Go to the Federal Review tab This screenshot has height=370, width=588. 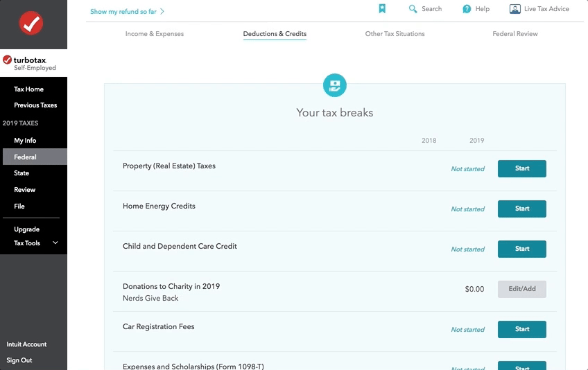point(515,34)
